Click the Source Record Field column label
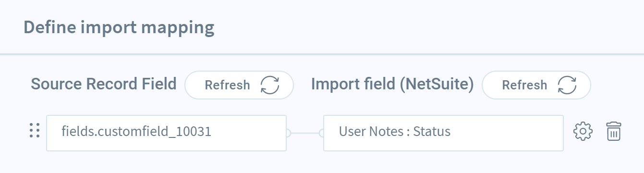 pyautogui.click(x=104, y=84)
